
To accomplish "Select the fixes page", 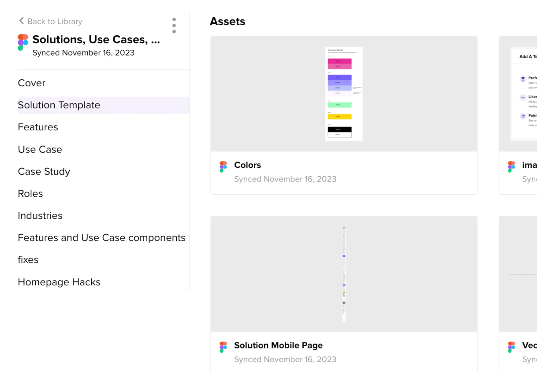I will click(28, 259).
